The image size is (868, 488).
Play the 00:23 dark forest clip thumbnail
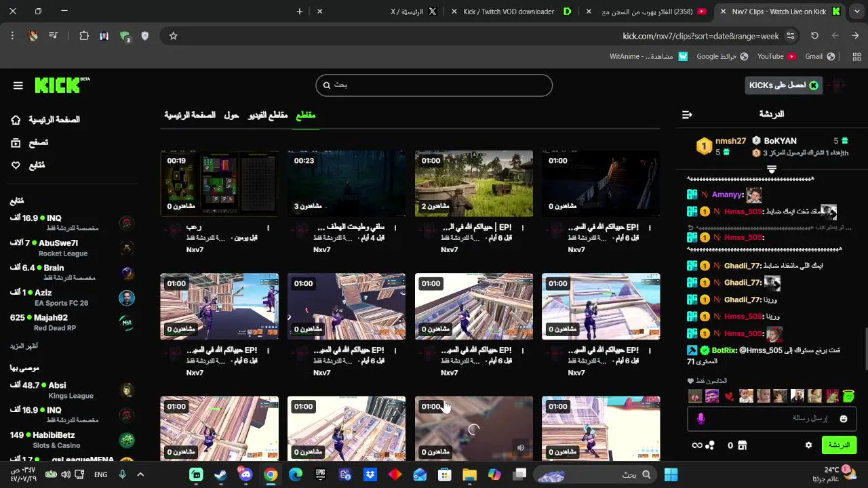(x=347, y=184)
